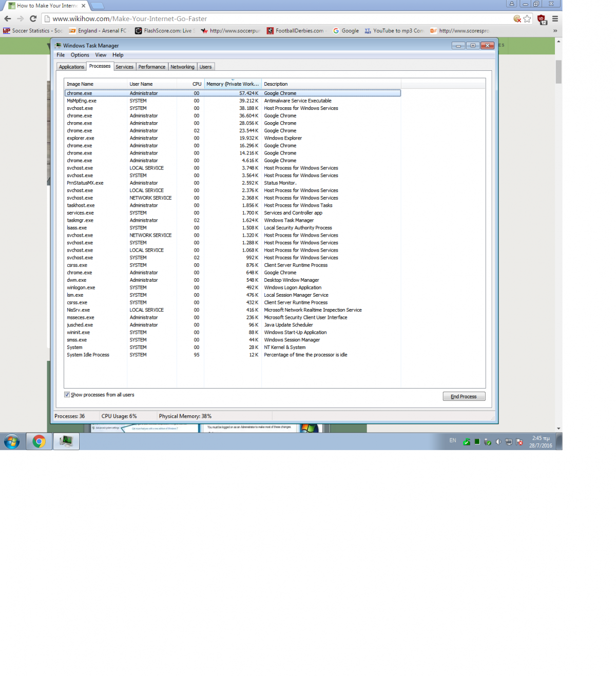The height and width of the screenshot is (676, 616).
Task: Switch to Chrome from the taskbar
Action: coord(39,441)
